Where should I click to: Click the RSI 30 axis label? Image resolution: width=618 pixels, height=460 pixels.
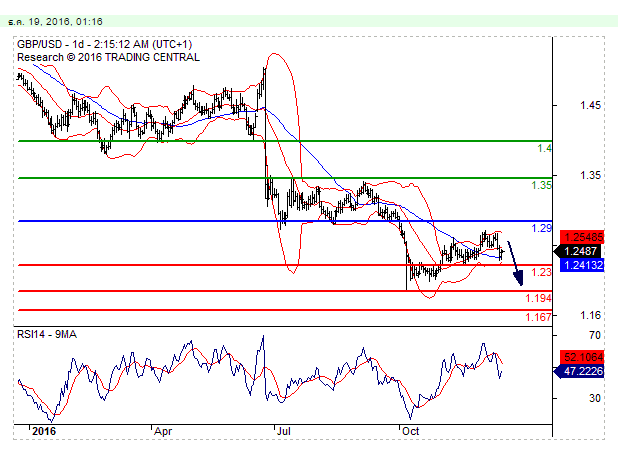(x=595, y=399)
